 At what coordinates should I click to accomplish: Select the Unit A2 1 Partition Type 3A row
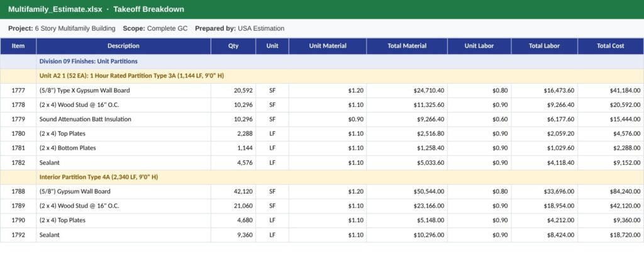(322, 76)
